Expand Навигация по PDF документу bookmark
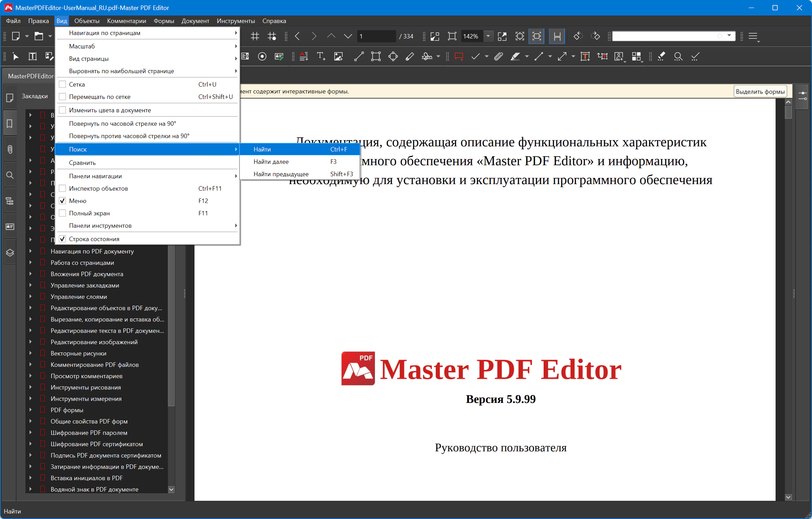The image size is (812, 519). click(30, 251)
